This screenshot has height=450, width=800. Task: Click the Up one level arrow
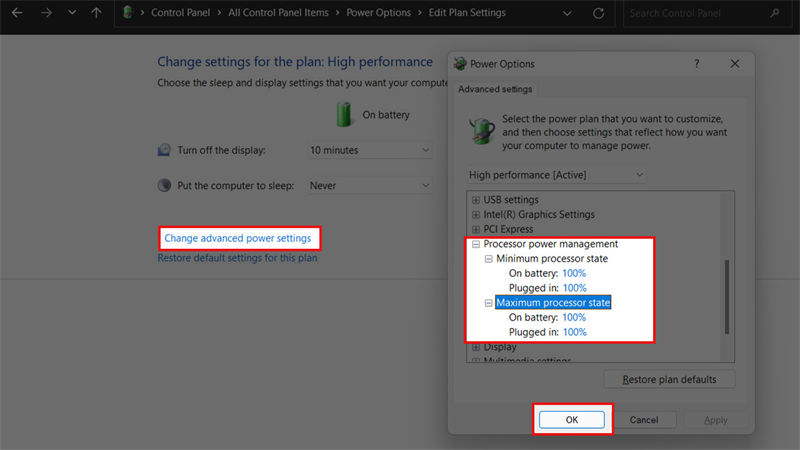click(x=96, y=13)
